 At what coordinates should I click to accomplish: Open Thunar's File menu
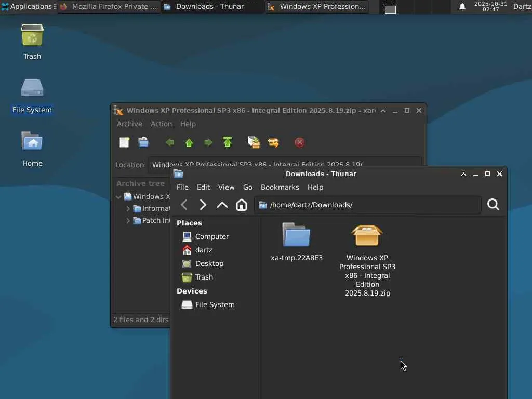point(182,187)
